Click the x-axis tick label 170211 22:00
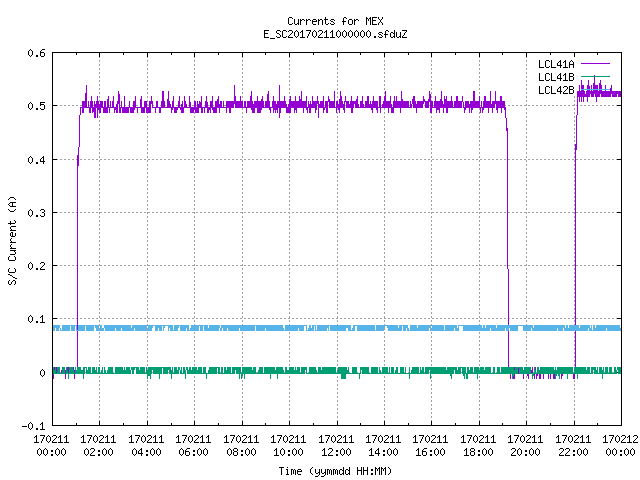Viewport: 640px width, 480px height. pyautogui.click(x=573, y=446)
